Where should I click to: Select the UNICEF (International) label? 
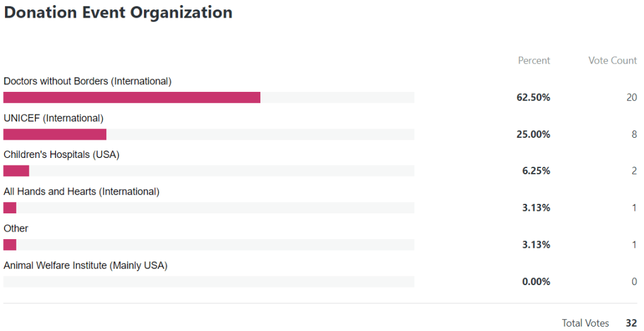[53, 118]
